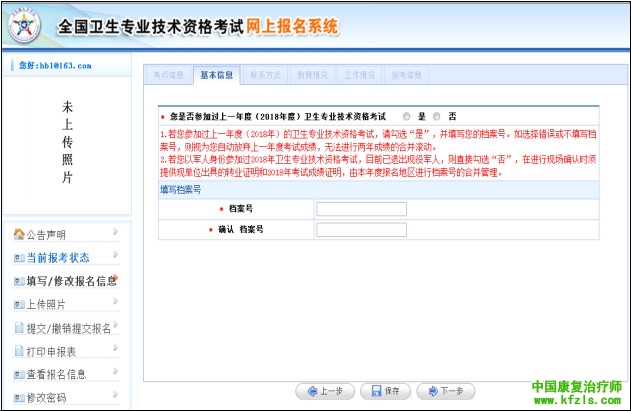Switch to the 教育情况 tab

[x=312, y=75]
